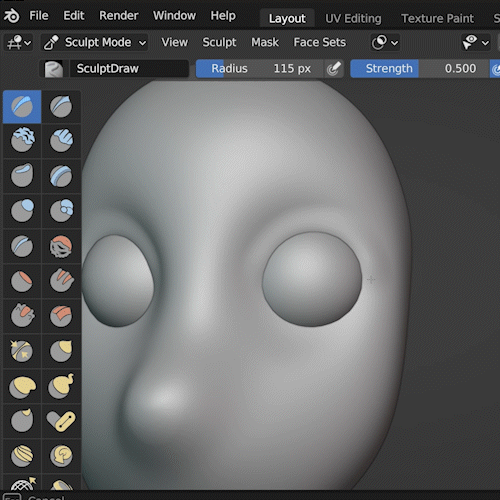The width and height of the screenshot is (500, 500).
Task: Open the Sculpt Mode dropdown
Action: click(95, 43)
